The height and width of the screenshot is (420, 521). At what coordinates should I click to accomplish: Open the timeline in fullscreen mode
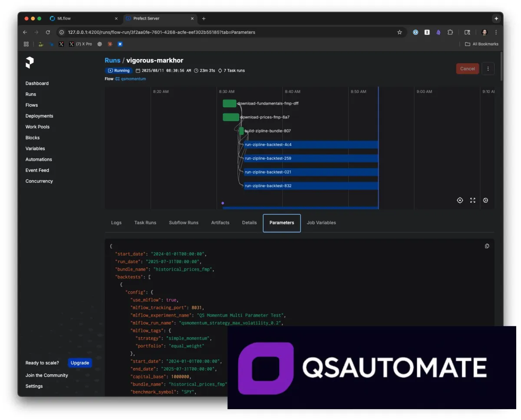pyautogui.click(x=473, y=200)
